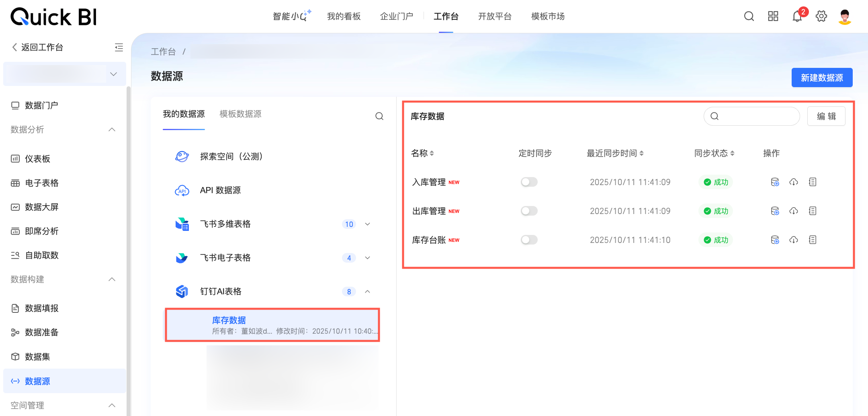Switch to 我的数据源 tab
This screenshot has height=416, width=868.
[184, 114]
